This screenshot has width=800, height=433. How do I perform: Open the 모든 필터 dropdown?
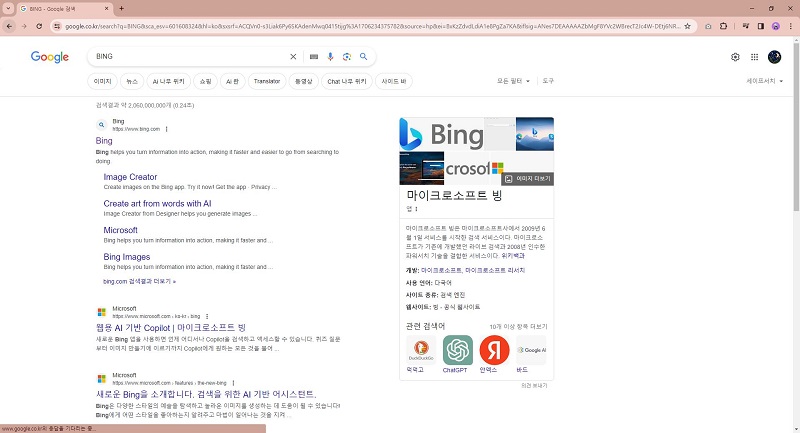pos(513,81)
